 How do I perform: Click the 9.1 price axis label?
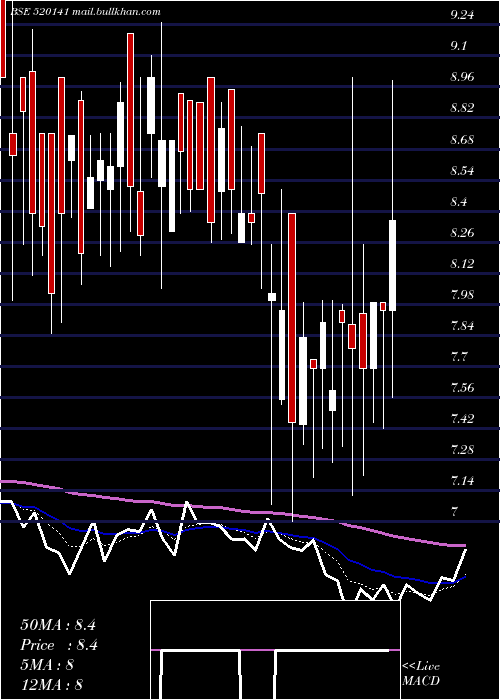tap(458, 46)
